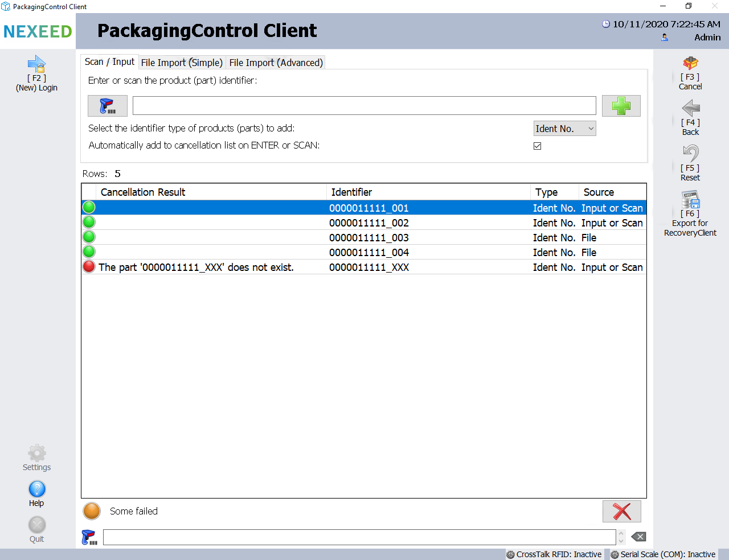Open the File Import (Advanced) tab

click(276, 63)
